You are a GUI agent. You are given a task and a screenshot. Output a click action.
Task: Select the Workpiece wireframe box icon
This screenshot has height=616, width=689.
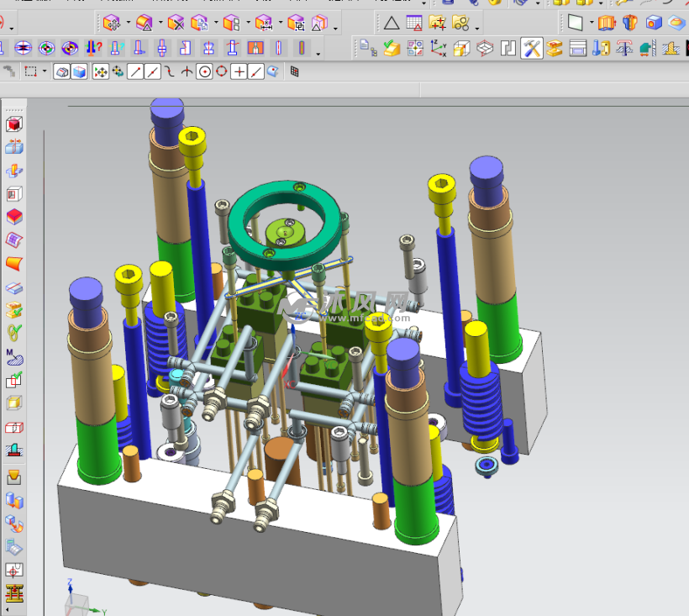click(461, 49)
